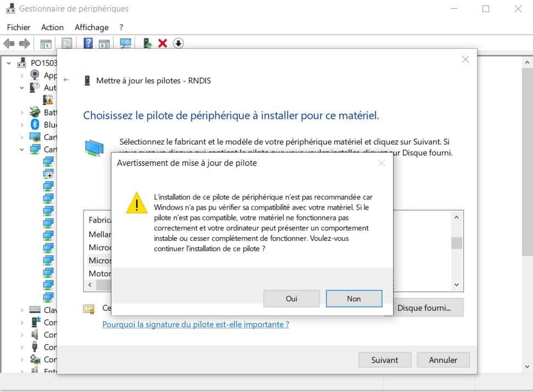Open the Properties sheet toolbar icon

click(x=67, y=43)
